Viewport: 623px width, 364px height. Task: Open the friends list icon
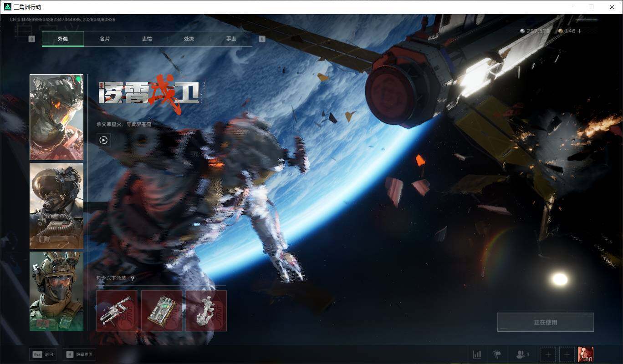coord(522,354)
